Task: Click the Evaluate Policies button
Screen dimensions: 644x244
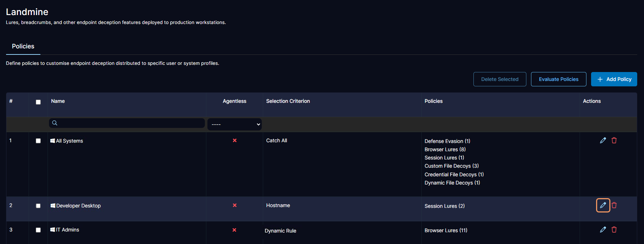Action: pos(558,79)
